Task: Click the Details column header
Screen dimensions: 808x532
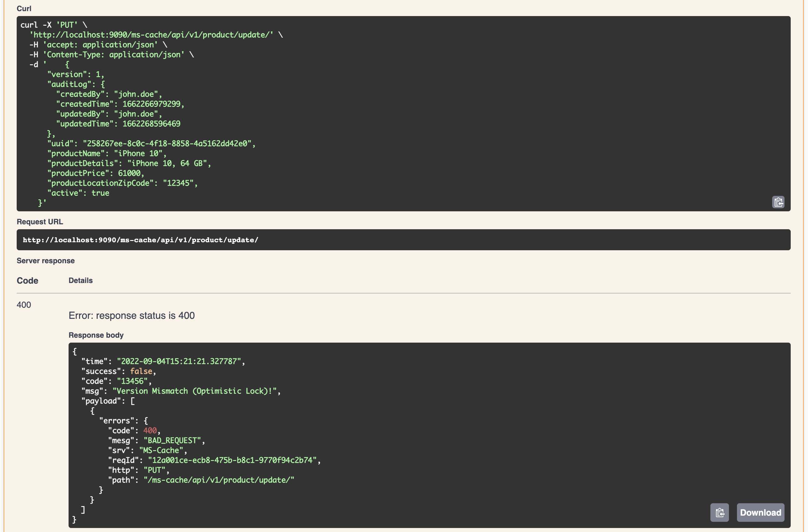Action: [x=81, y=281]
